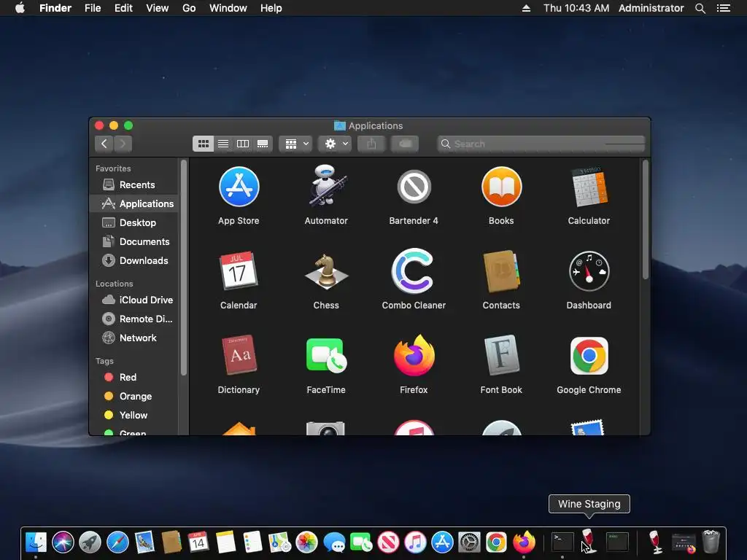747x560 pixels.
Task: Go back in the Finder window
Action: click(104, 144)
